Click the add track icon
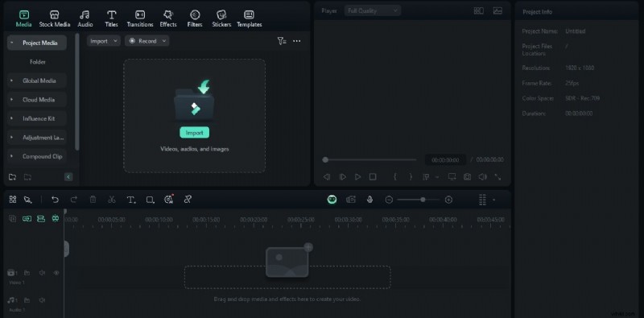 (13, 218)
